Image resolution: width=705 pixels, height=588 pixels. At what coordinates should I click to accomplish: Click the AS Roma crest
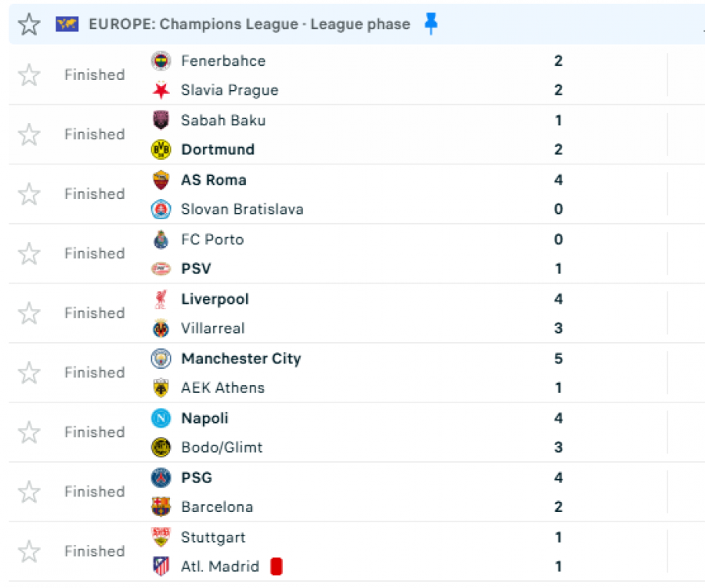161,180
